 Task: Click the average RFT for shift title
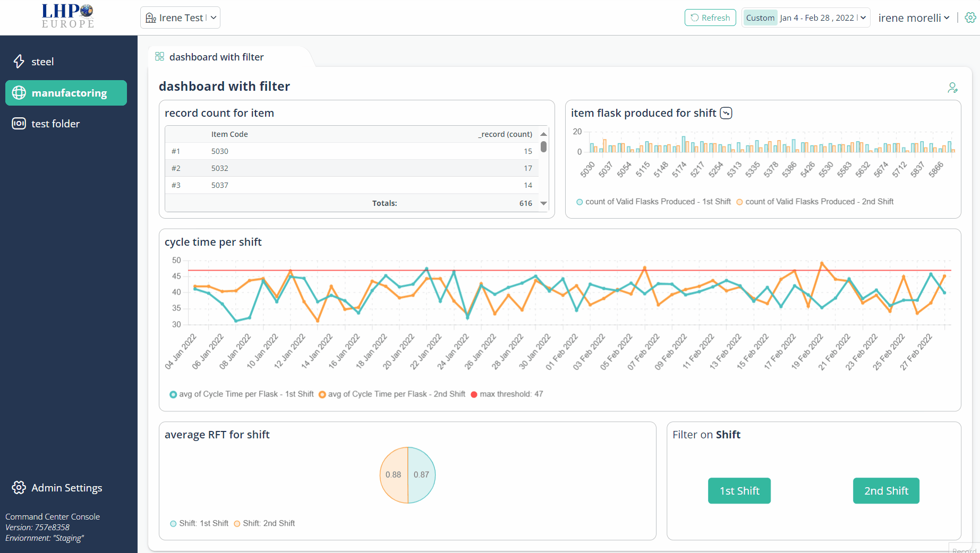click(x=217, y=435)
